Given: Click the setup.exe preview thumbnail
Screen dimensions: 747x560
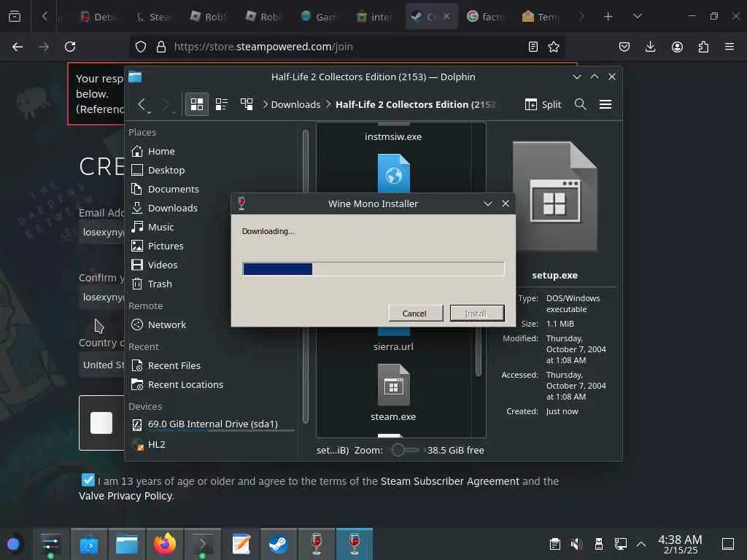Looking at the screenshot, I should coord(555,196).
